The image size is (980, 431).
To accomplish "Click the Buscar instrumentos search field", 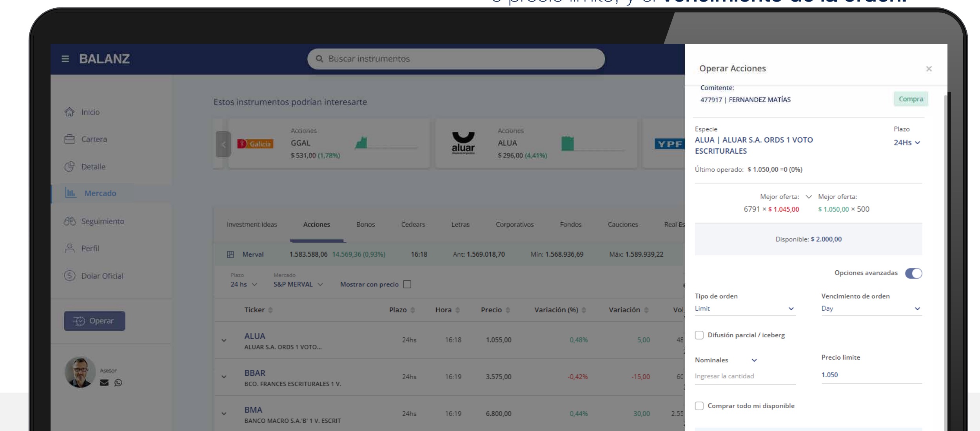I will click(x=456, y=59).
